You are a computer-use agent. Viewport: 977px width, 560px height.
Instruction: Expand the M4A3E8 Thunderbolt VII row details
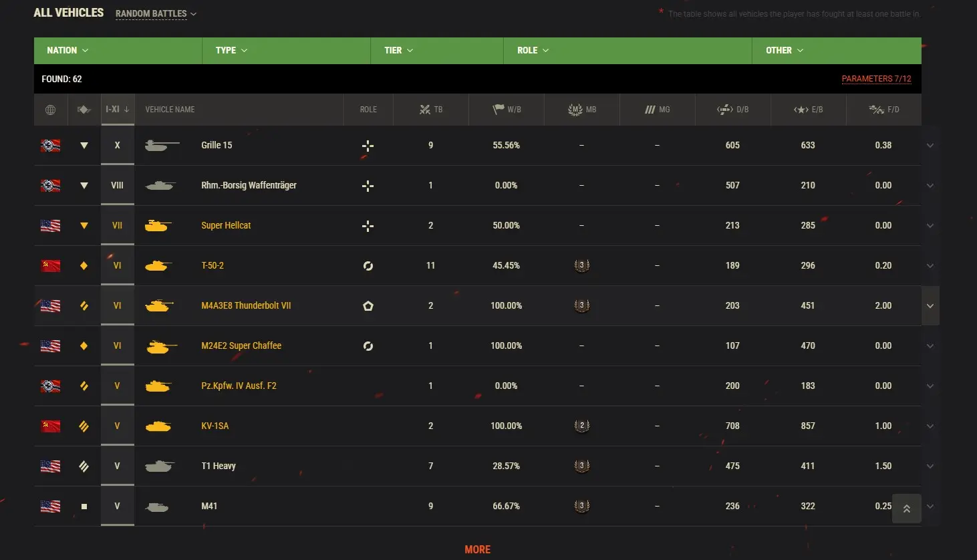pos(930,306)
